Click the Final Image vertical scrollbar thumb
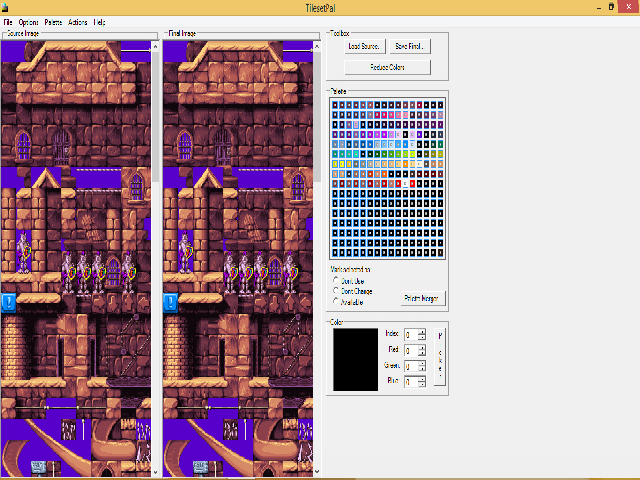This screenshot has height=480, width=640. pyautogui.click(x=317, y=117)
